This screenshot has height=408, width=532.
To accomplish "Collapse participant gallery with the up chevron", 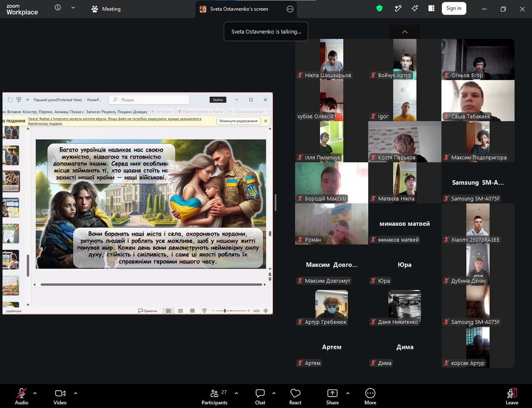I will click(x=404, y=32).
